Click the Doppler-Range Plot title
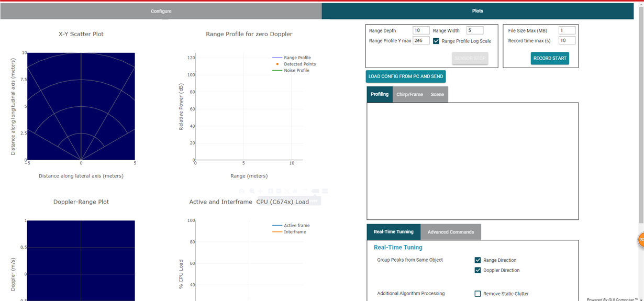Viewport: 644px width, 301px height. click(81, 202)
